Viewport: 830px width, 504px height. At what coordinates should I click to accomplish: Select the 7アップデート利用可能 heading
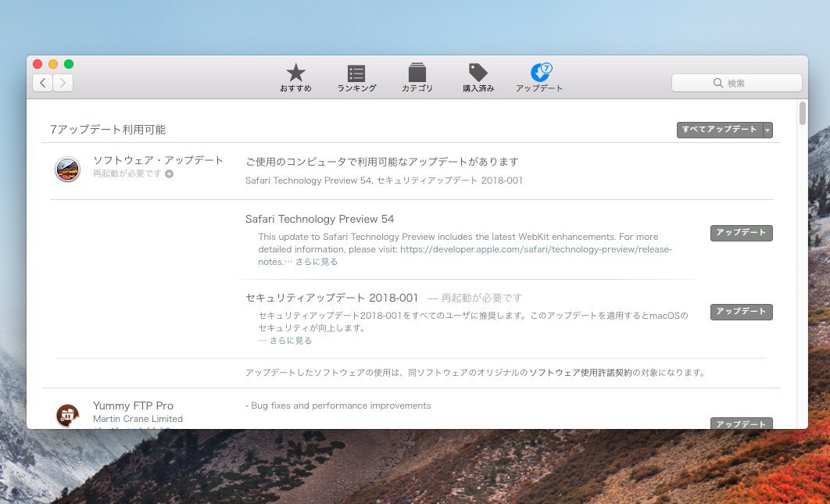tap(107, 130)
